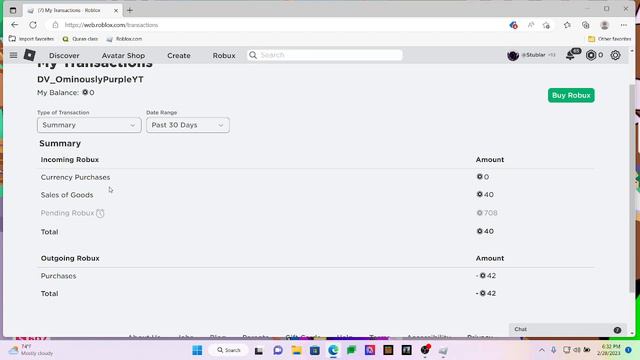The width and height of the screenshot is (640, 360).
Task: Click the Roblox search field
Action: coord(325,55)
